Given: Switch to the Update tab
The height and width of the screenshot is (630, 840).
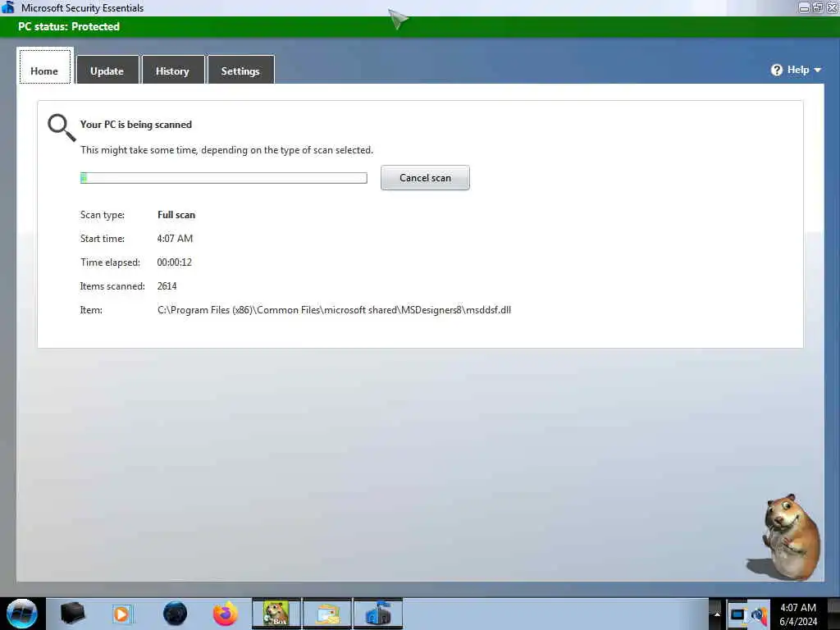Looking at the screenshot, I should pos(107,71).
